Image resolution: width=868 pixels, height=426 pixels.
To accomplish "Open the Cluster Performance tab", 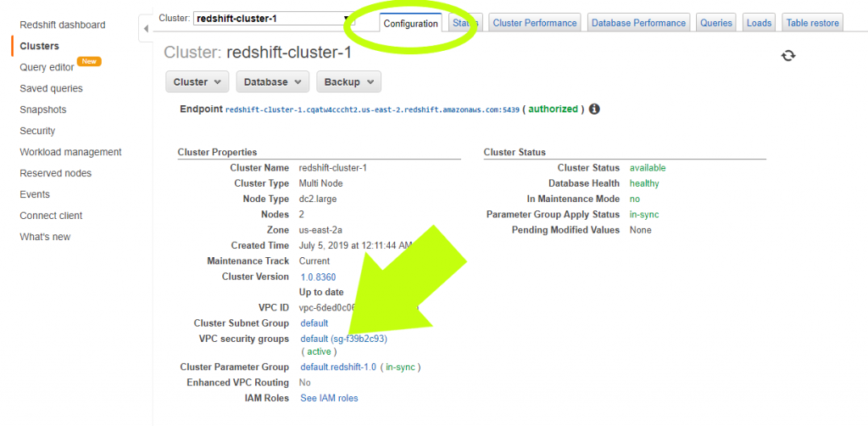I will [x=535, y=23].
